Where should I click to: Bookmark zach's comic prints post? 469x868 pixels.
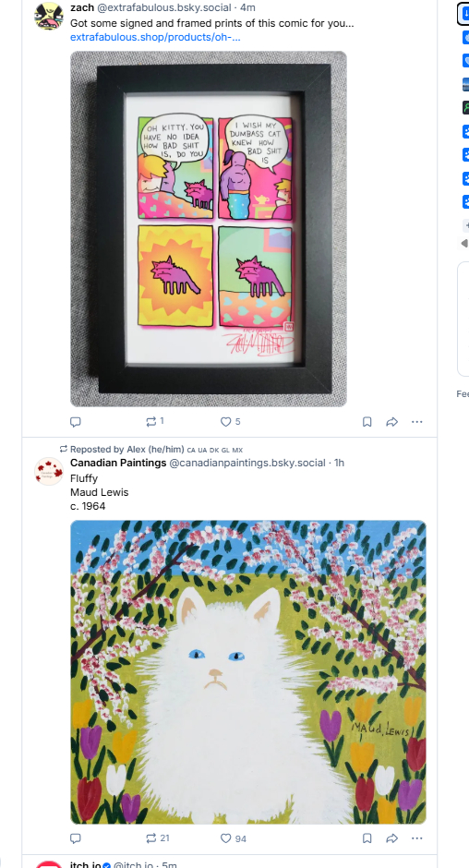tap(367, 422)
